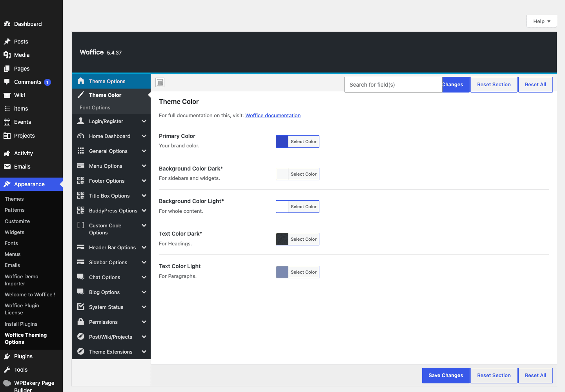The height and width of the screenshot is (392, 565).
Task: Click the Comments speech bubble icon
Action: click(7, 82)
